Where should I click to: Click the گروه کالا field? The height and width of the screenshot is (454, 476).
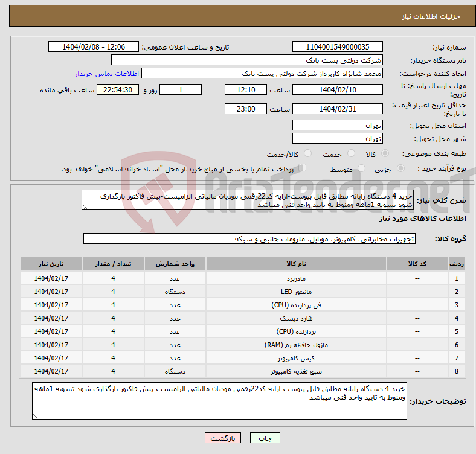pos(249,239)
